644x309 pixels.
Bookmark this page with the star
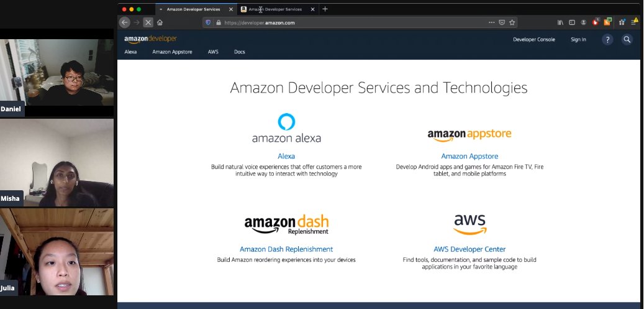click(512, 22)
